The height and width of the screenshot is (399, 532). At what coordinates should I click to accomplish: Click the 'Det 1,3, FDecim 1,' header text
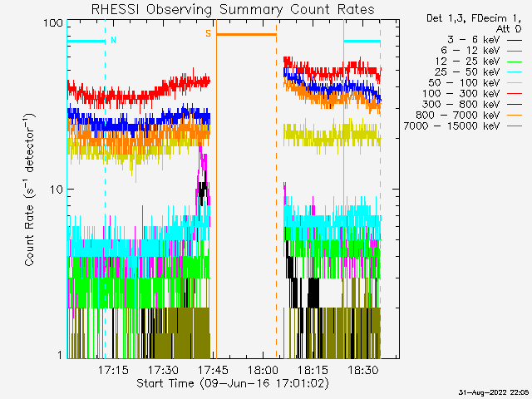474,18
